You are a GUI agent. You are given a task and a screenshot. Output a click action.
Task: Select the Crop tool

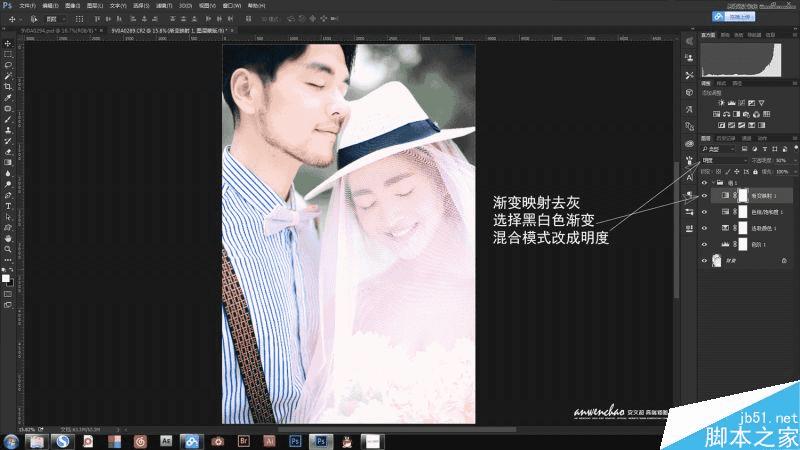(8, 86)
